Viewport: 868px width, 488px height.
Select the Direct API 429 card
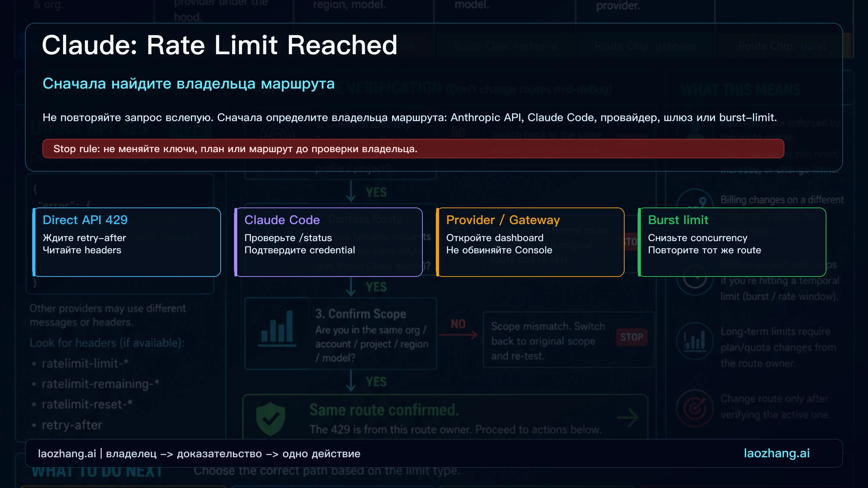pyautogui.click(x=127, y=242)
